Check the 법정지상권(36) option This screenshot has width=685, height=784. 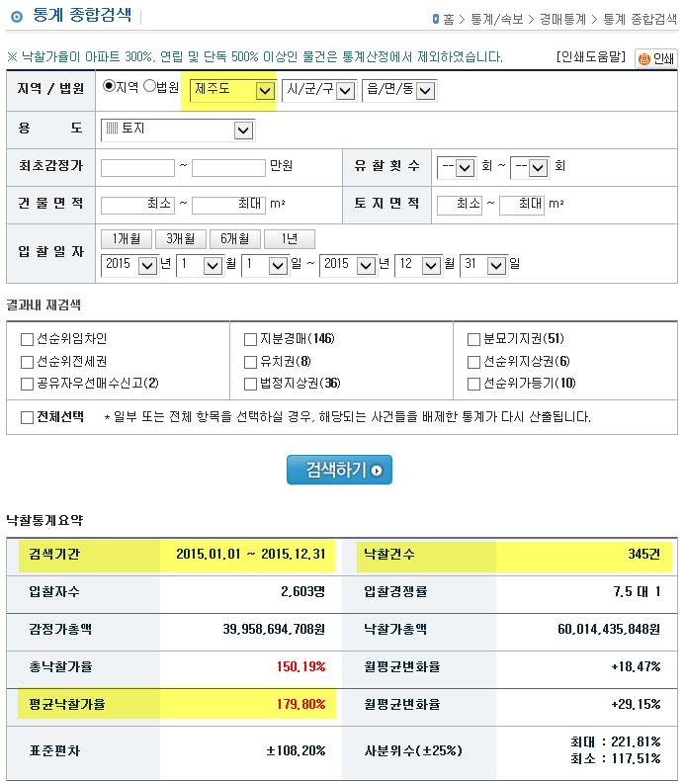251,384
